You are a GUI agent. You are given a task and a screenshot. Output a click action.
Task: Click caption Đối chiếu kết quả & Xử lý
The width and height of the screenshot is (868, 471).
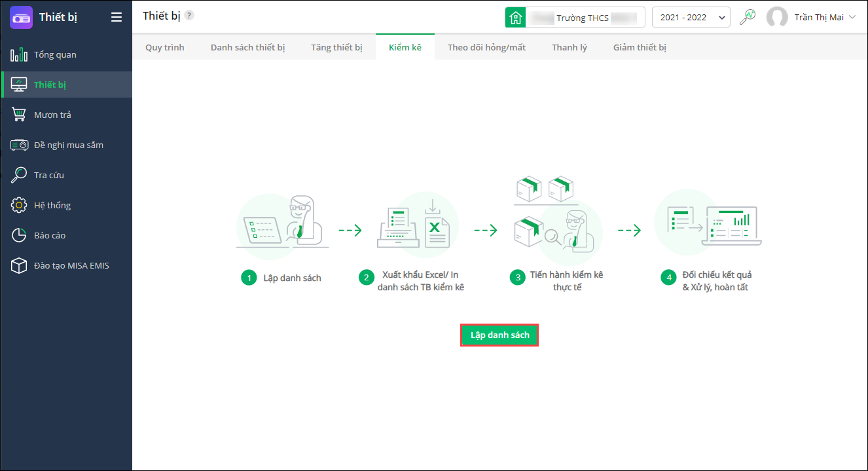717,280
